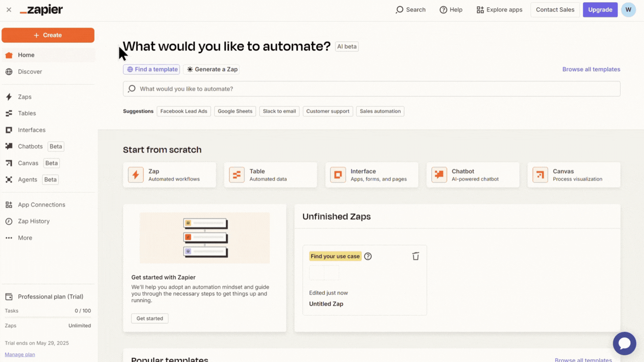The height and width of the screenshot is (362, 644).
Task: Click the Find your use case badge
Action: coord(335,256)
